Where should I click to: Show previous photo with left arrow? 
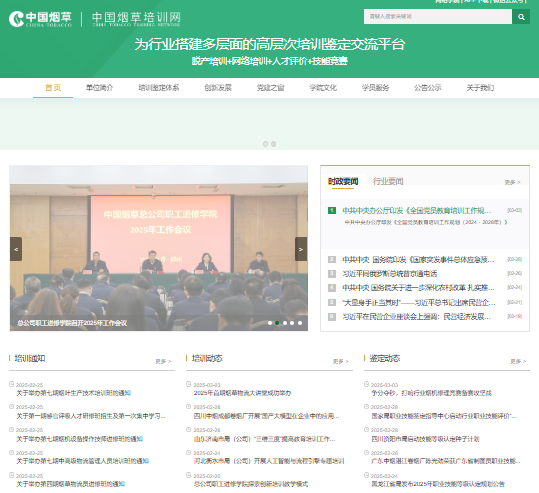pos(16,249)
